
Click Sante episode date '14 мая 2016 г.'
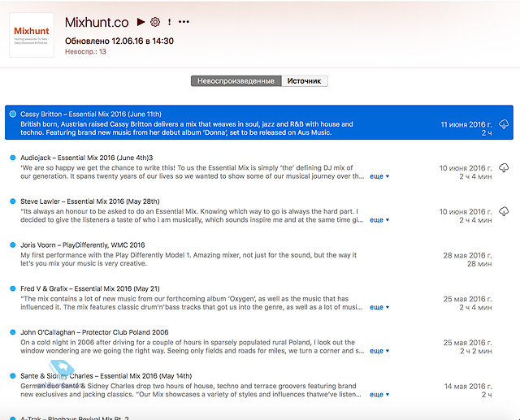(468, 386)
